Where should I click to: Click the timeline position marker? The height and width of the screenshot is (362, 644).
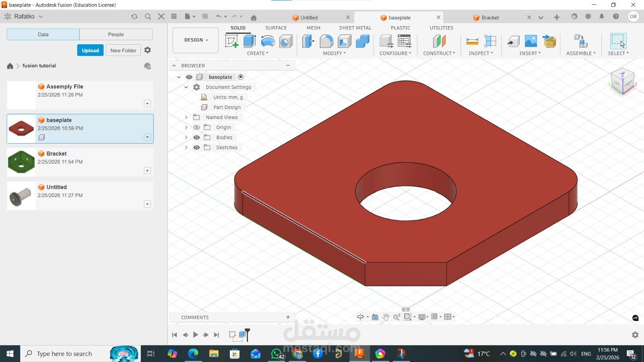[x=247, y=334]
